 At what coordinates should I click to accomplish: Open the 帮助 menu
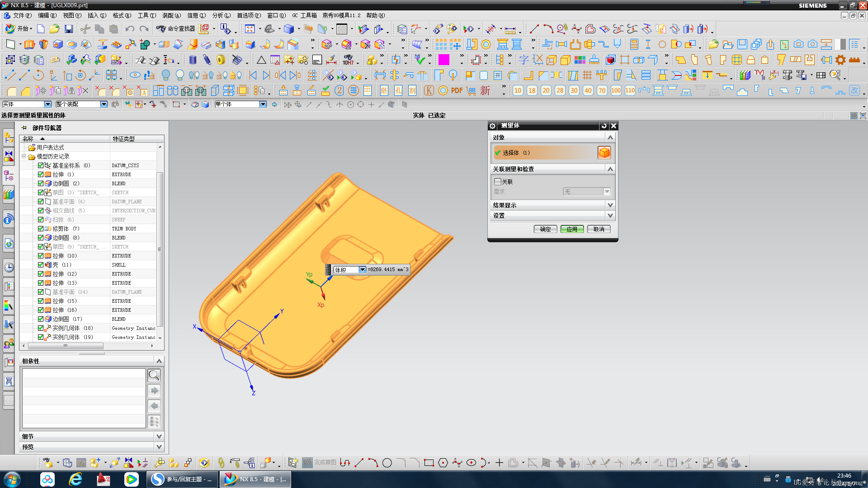click(375, 15)
